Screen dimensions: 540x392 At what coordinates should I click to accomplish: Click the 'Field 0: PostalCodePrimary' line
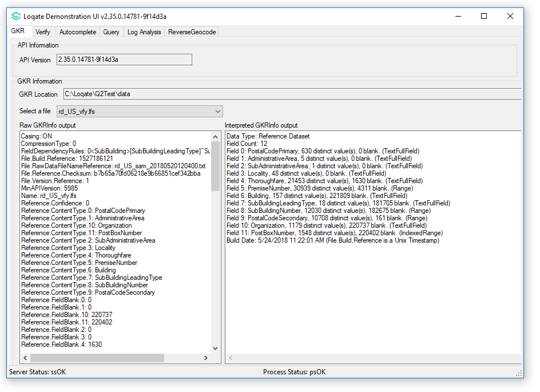coord(323,151)
